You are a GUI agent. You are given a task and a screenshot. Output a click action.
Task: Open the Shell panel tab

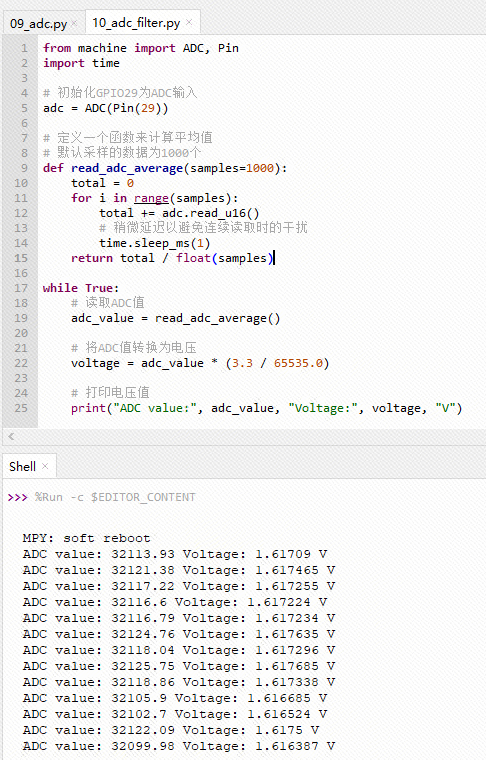22,466
